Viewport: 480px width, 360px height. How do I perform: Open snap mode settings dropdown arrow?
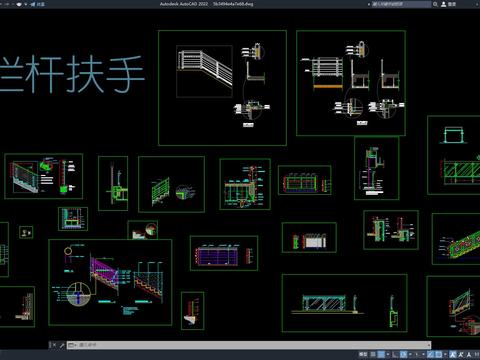click(x=388, y=354)
